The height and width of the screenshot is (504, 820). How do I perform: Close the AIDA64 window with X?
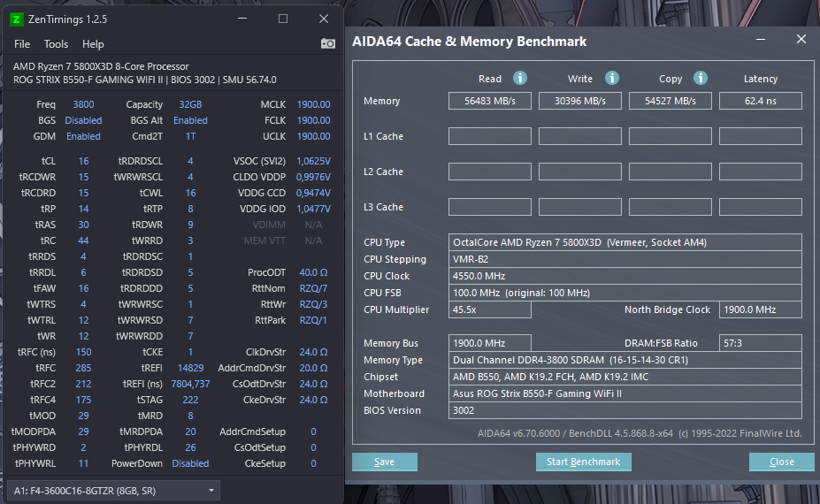pyautogui.click(x=801, y=39)
